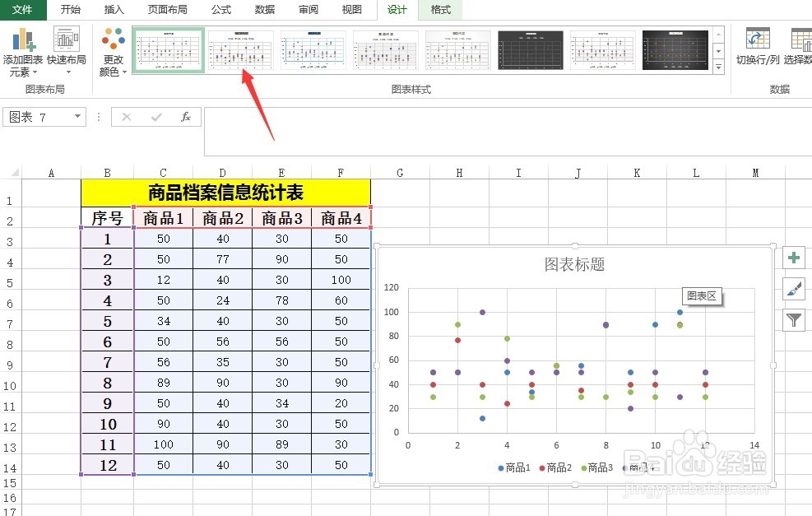Click the select-all corner triangle
The height and width of the screenshot is (516, 812).
tap(15, 173)
